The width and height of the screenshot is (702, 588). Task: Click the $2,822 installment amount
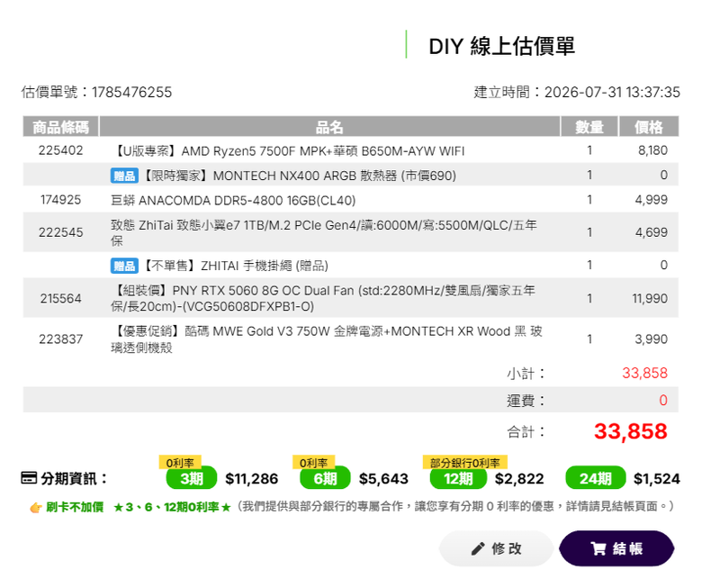(x=519, y=479)
